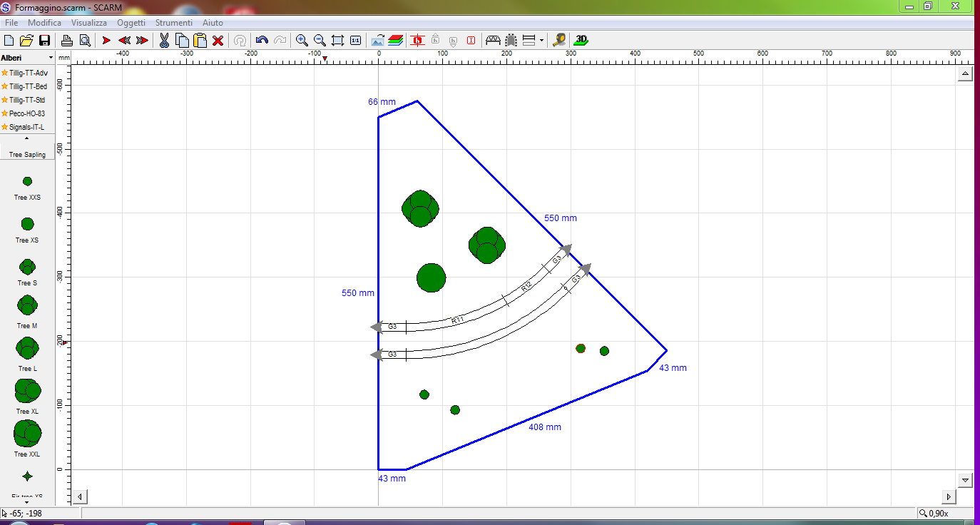Image resolution: width=980 pixels, height=525 pixels.
Task: Save the layout with floppy icon
Action: [44, 41]
